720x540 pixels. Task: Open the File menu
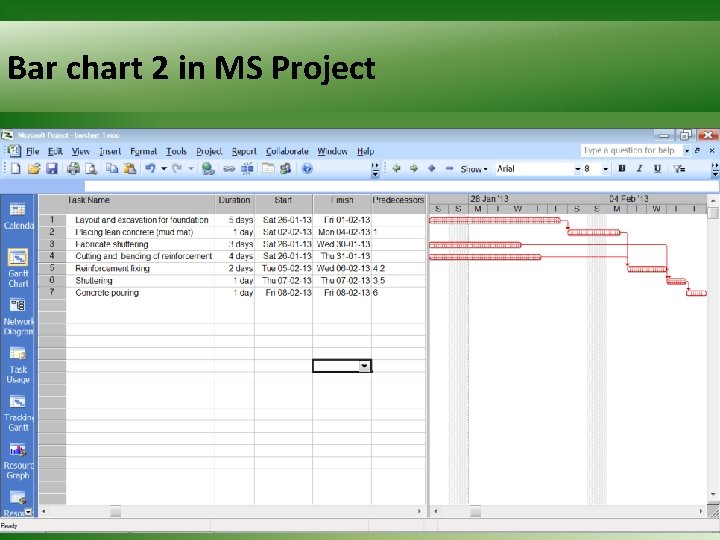(32, 151)
